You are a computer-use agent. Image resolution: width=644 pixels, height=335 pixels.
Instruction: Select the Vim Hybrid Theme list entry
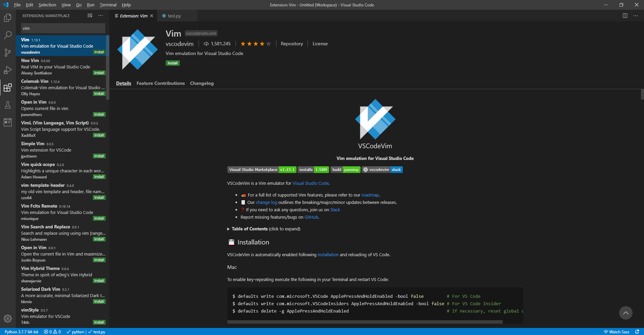coord(63,274)
